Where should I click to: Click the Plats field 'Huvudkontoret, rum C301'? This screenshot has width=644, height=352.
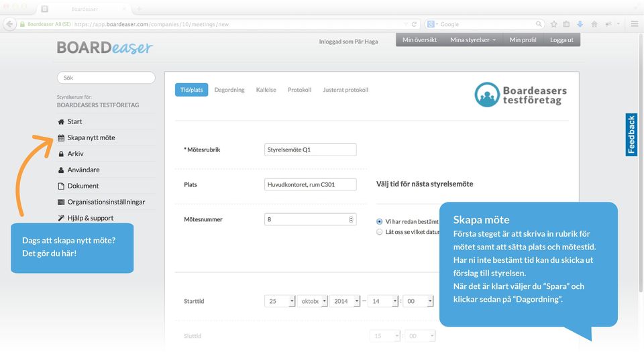tap(311, 184)
